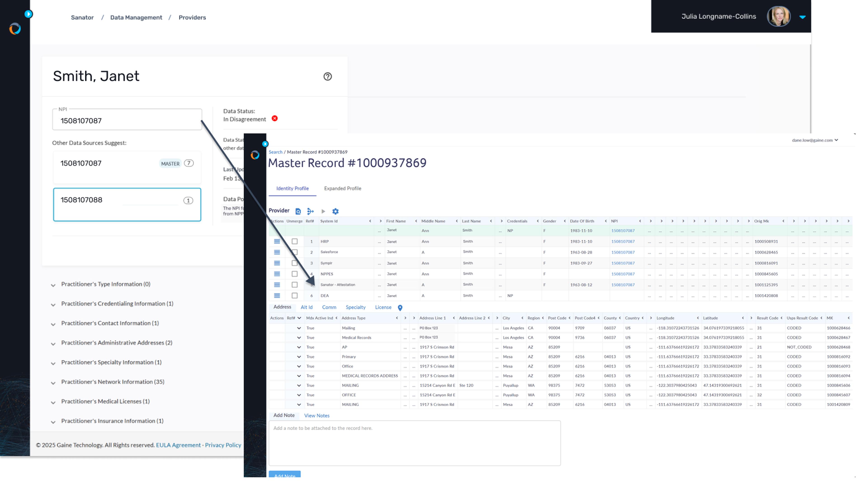Open the Provider settings gear icon
Screen dimensions: 868x488
tap(335, 211)
